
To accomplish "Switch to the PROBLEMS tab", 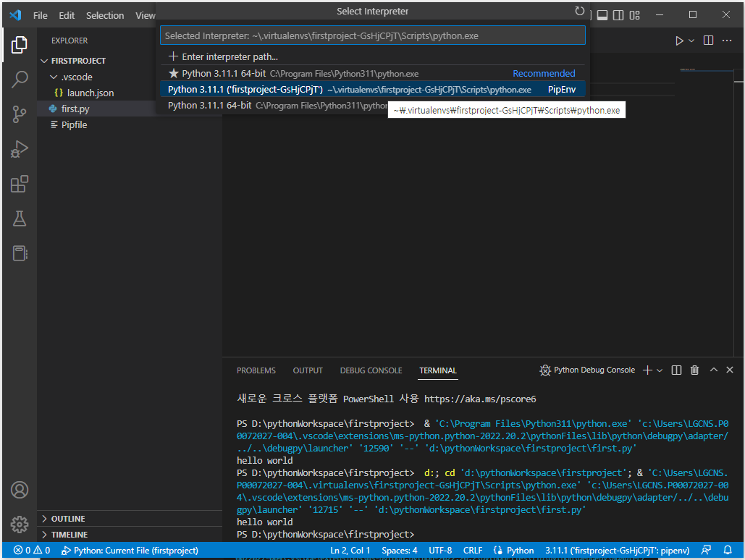I will tap(256, 370).
